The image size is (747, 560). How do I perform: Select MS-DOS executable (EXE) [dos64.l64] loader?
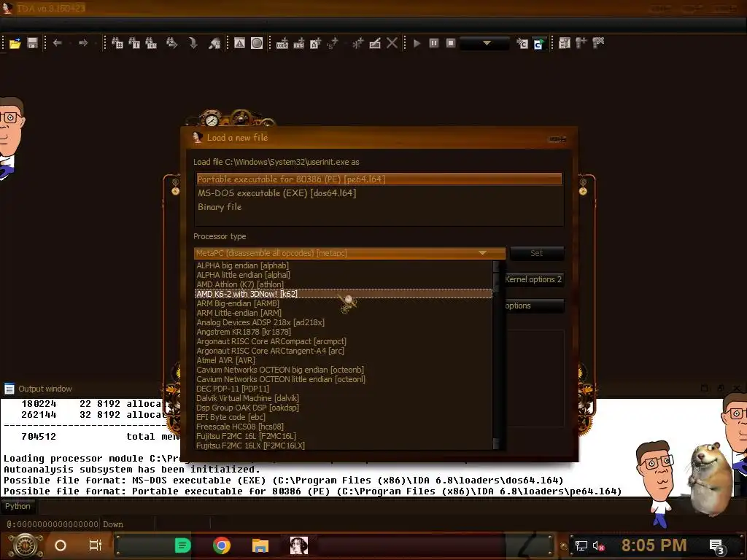click(379, 192)
